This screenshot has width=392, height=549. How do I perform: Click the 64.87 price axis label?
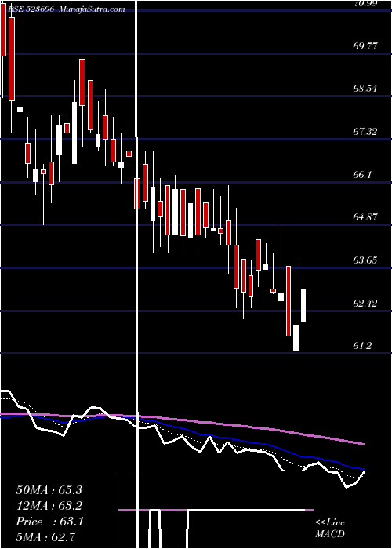(365, 217)
